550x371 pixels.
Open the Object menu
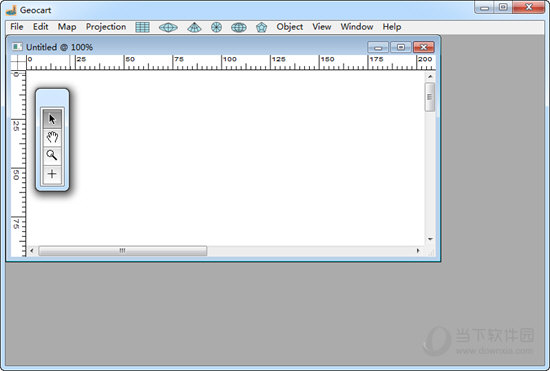[x=289, y=27]
